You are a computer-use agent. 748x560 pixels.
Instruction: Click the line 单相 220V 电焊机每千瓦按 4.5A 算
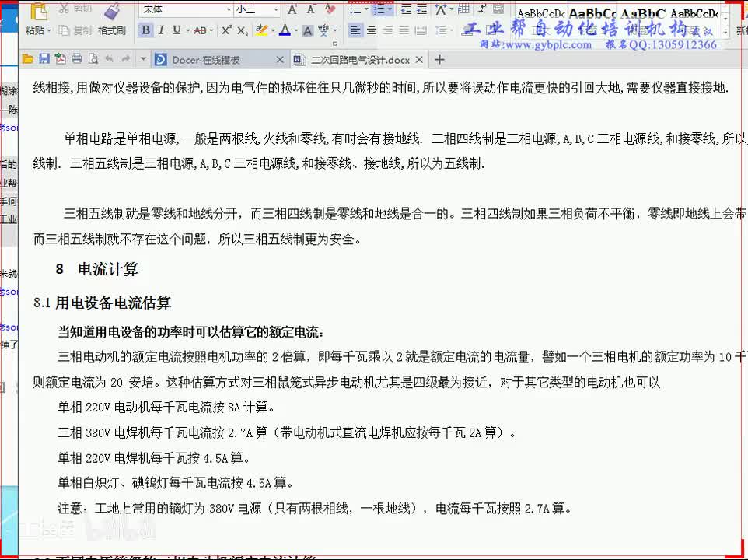coord(154,458)
